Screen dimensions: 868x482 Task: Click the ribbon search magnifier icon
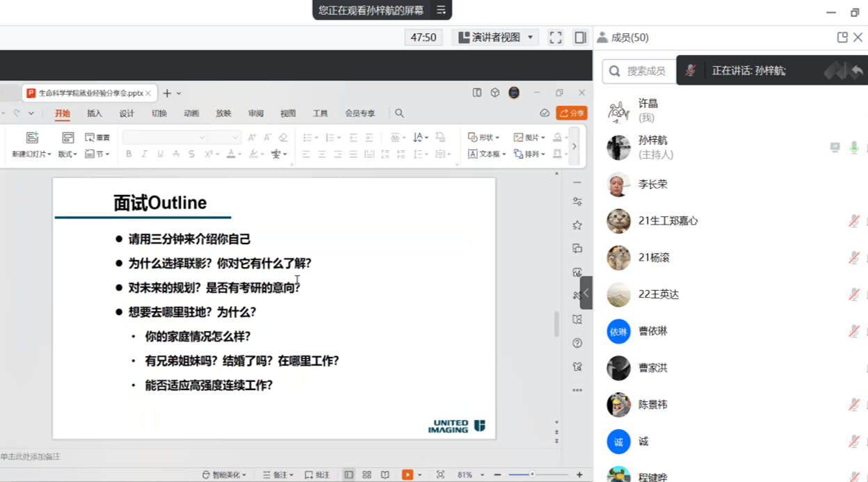point(399,113)
